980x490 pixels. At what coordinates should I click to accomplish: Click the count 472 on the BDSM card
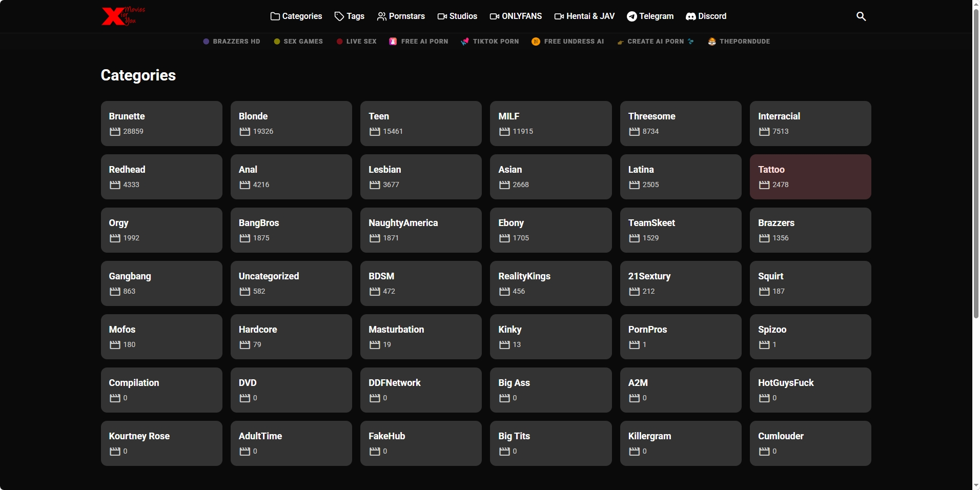(x=389, y=292)
